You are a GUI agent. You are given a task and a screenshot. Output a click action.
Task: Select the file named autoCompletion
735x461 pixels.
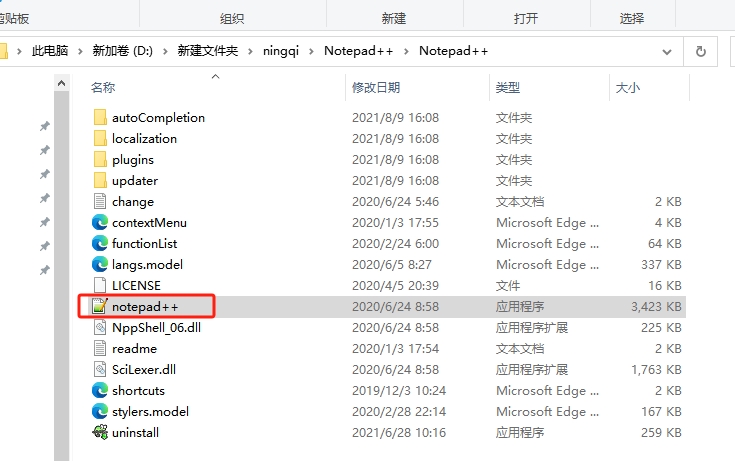158,117
